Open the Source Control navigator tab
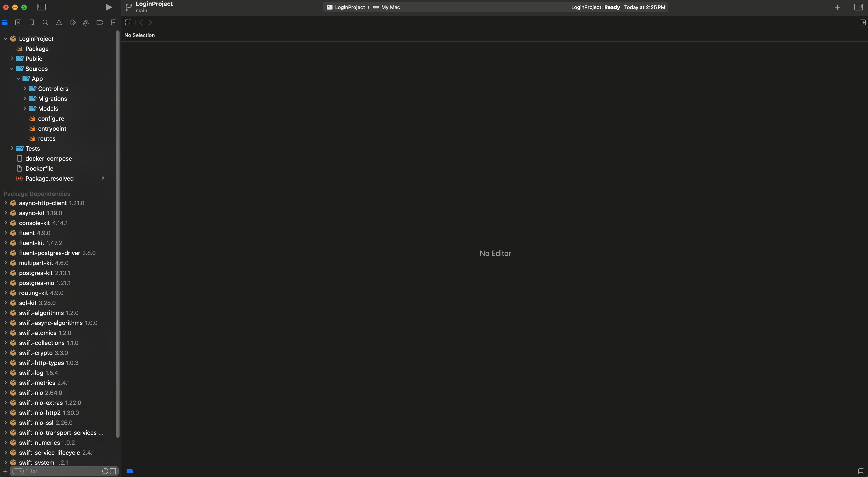The image size is (868, 477). coord(18,22)
